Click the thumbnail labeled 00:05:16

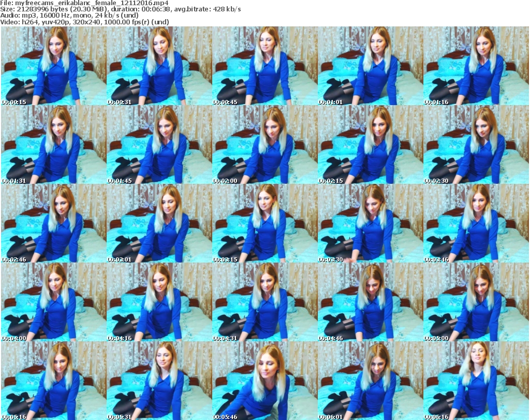pos(53,381)
